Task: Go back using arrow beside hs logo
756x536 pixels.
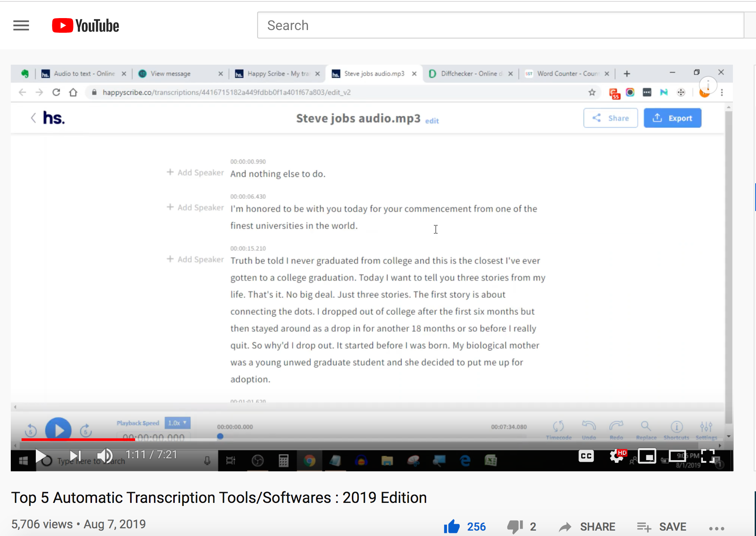Action: [x=33, y=118]
